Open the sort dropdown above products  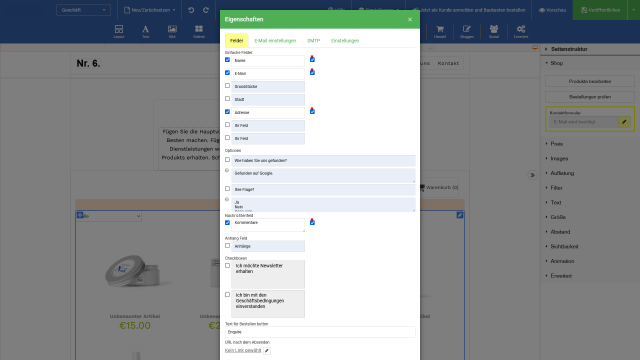(109, 216)
